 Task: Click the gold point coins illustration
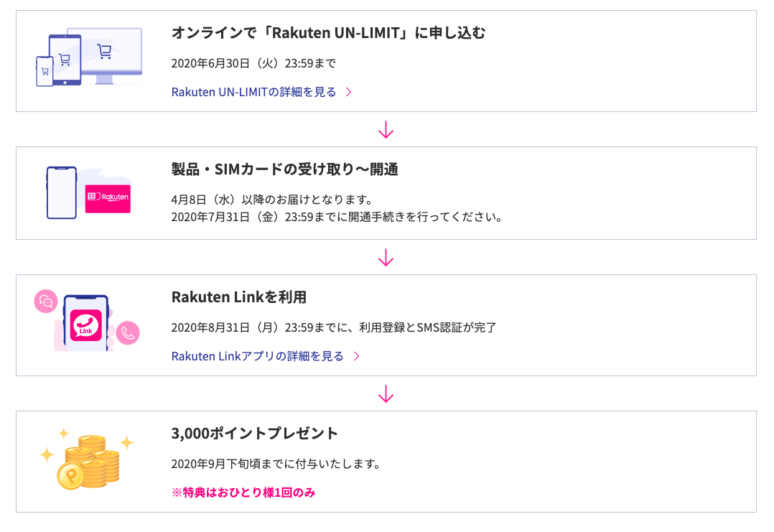pos(88,460)
